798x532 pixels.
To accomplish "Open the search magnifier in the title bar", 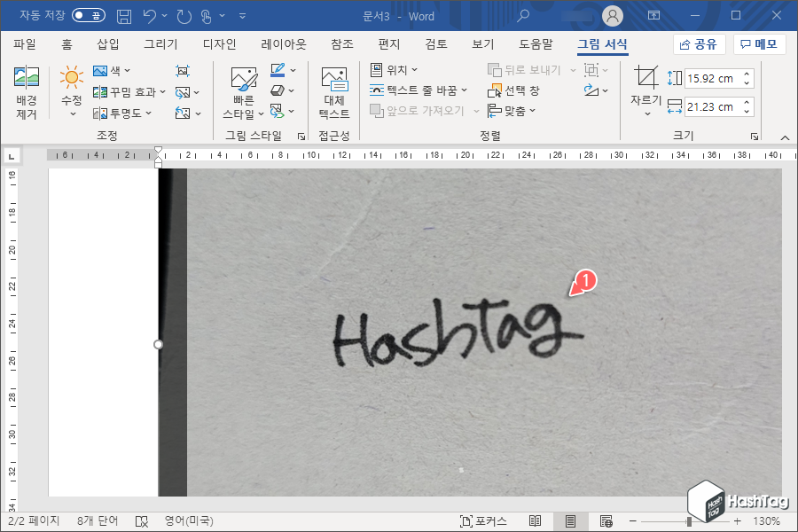I will (522, 16).
